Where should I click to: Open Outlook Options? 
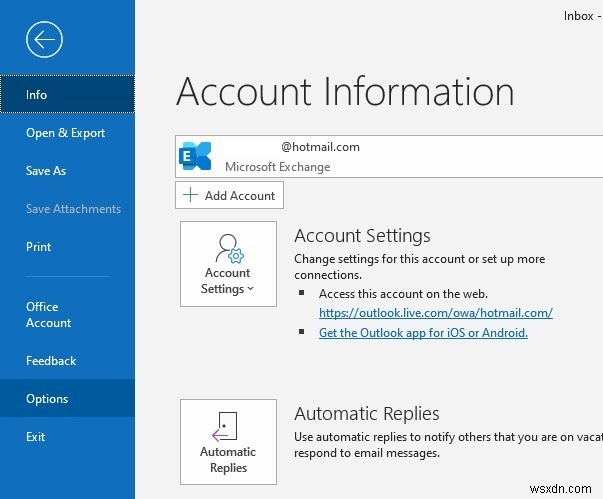tap(67, 398)
